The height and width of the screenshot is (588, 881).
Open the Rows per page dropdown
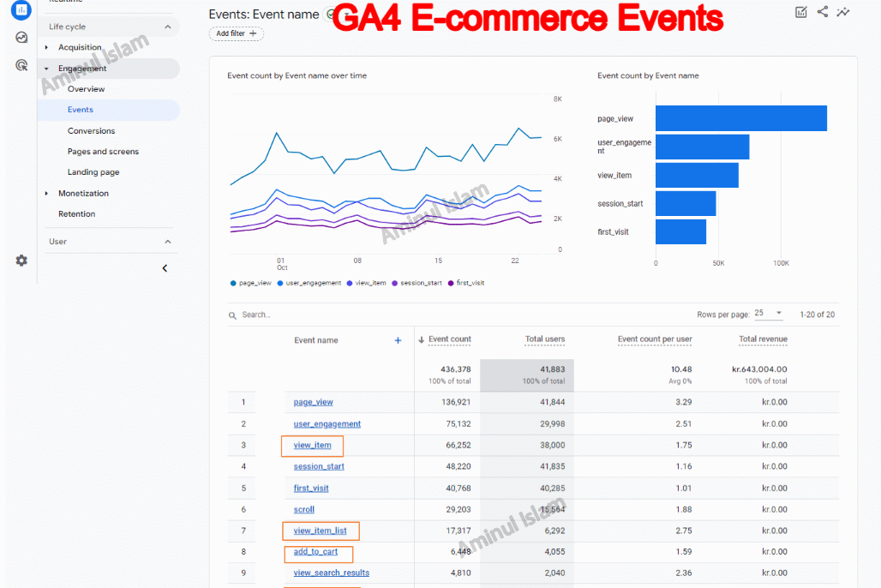click(x=769, y=313)
